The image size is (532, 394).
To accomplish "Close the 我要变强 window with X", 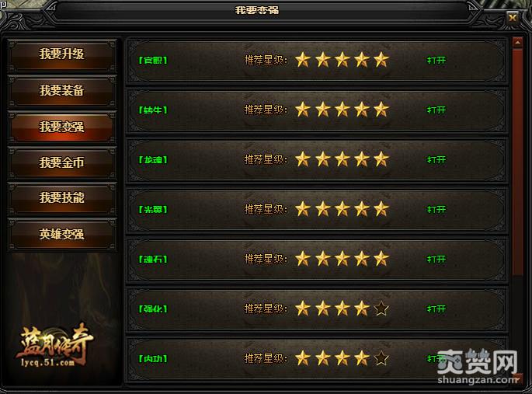I will tap(513, 17).
